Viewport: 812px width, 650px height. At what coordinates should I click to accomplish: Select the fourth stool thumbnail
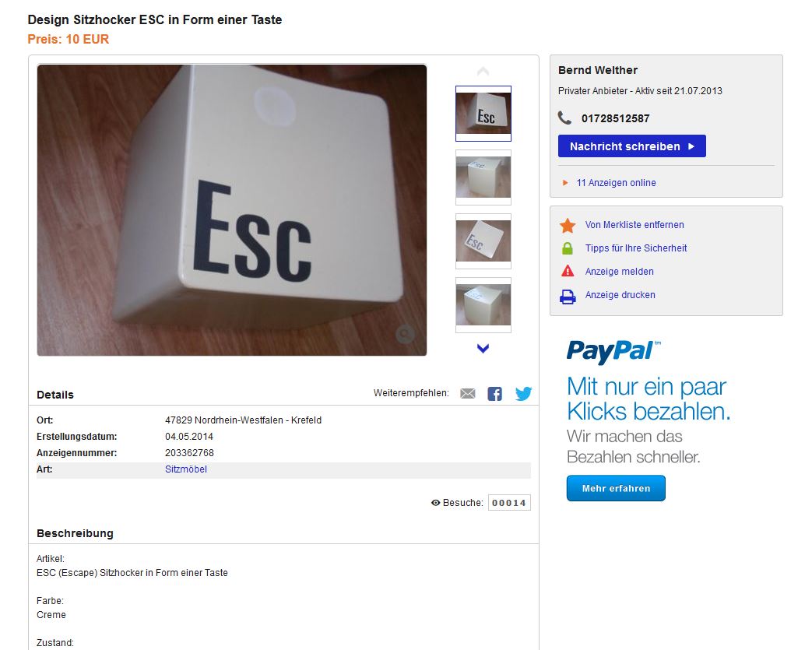[x=483, y=305]
